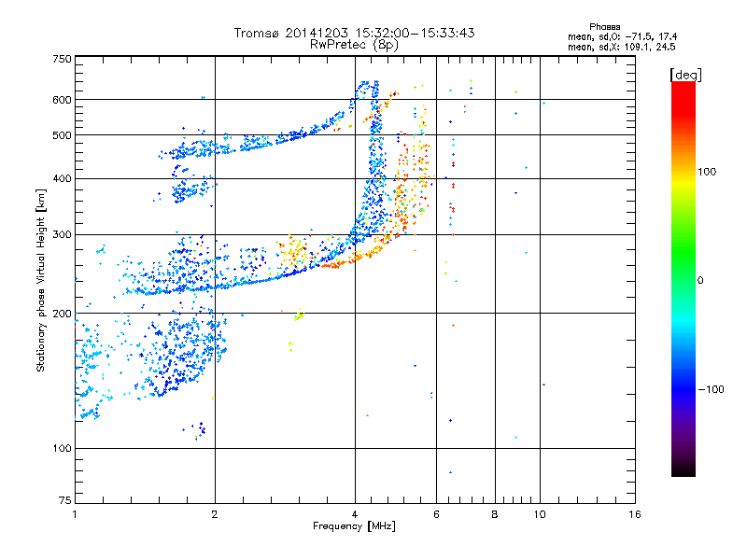Screen dimensions: 747x560
Task: Click the 'mean, sd,O: -71.5, 17.4' statistic
Action: pos(622,36)
